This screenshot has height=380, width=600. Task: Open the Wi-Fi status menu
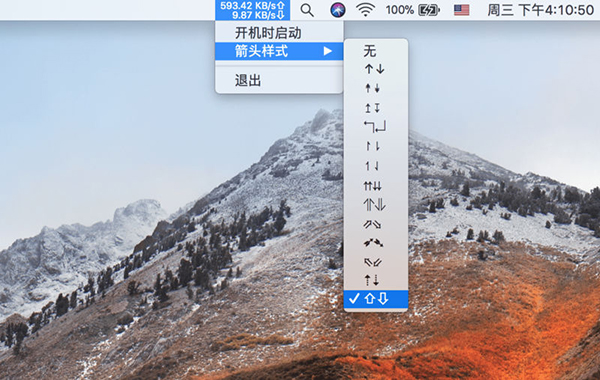click(x=365, y=10)
